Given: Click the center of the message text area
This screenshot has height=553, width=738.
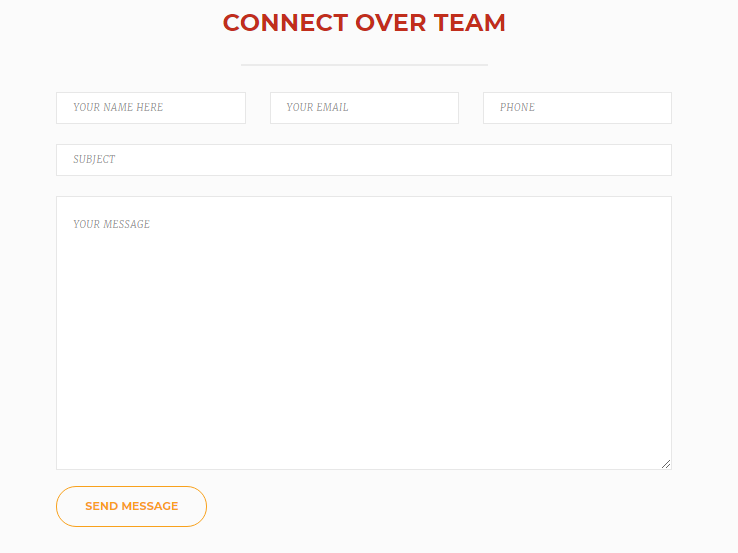Looking at the screenshot, I should pyautogui.click(x=363, y=333).
